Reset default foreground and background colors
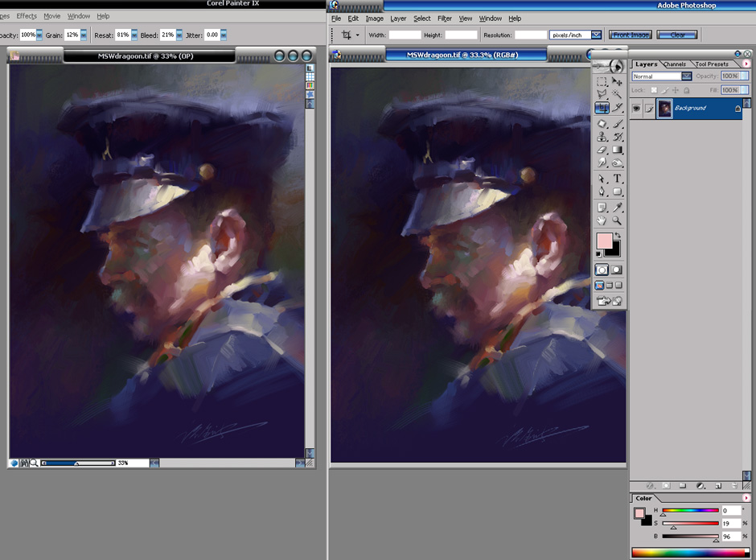The image size is (756, 560). pyautogui.click(x=599, y=253)
